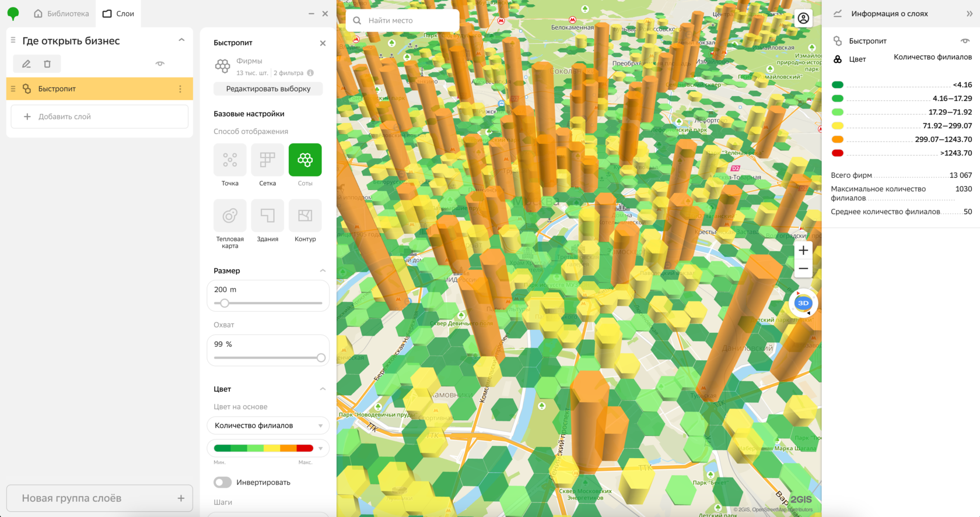Select the Здания display mode
This screenshot has width=980, height=517.
[x=268, y=216]
